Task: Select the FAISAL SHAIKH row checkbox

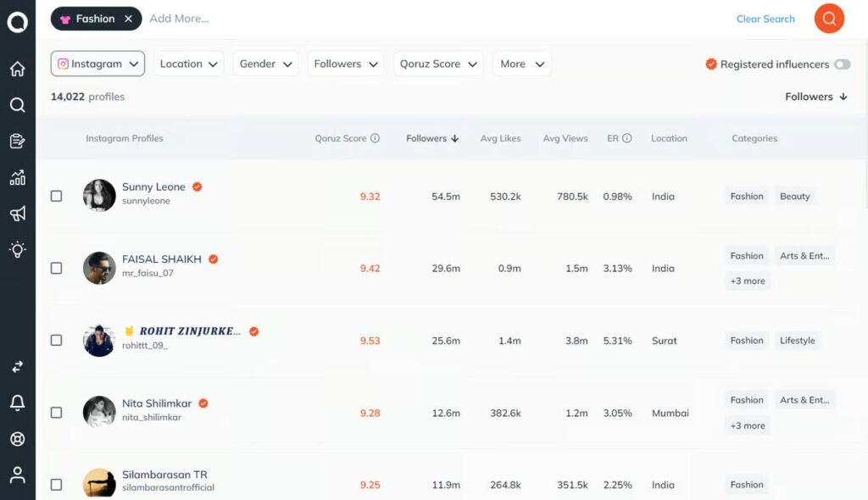Action: point(57,268)
